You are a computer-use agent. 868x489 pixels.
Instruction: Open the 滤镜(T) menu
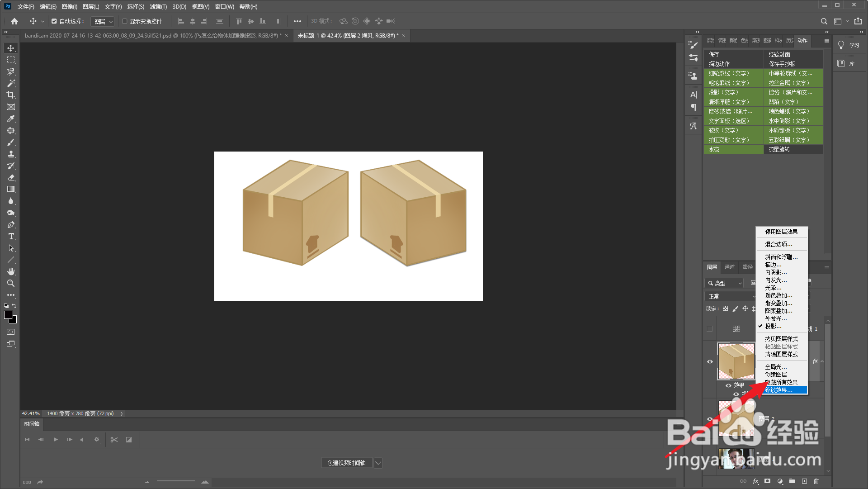(x=158, y=7)
